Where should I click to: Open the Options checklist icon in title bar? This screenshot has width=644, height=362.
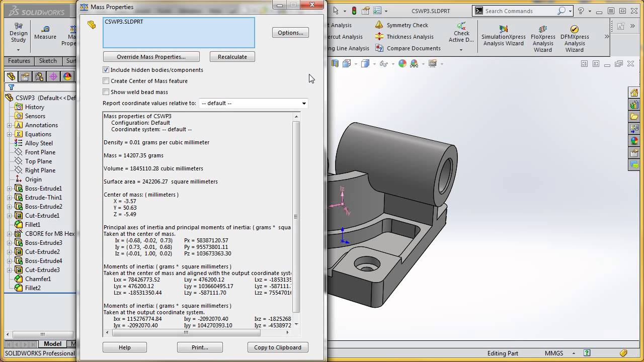coord(377,11)
